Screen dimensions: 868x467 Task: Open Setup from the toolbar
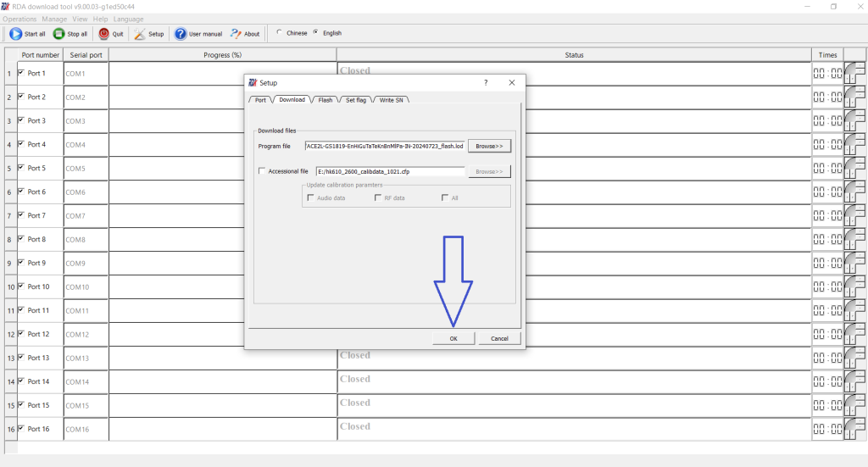(141, 34)
